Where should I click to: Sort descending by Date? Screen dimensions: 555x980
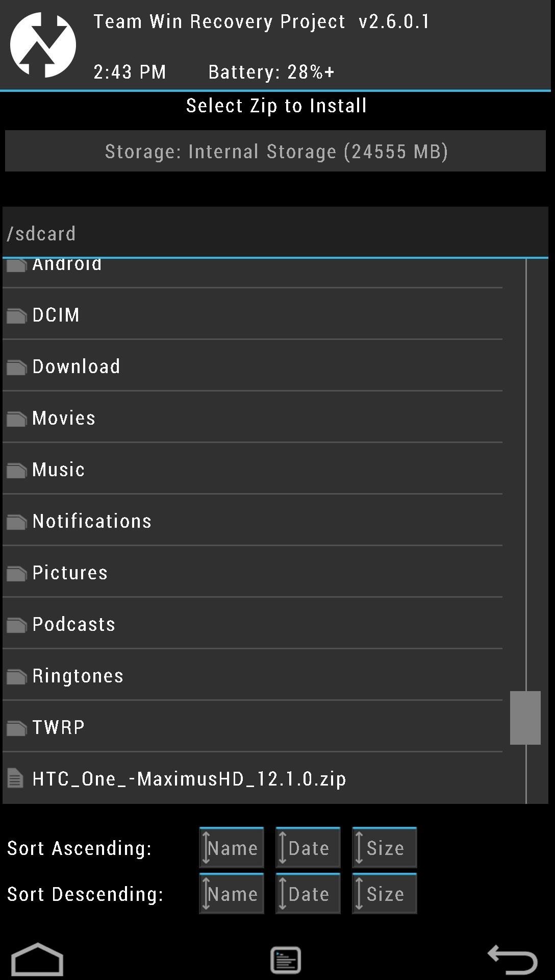click(308, 894)
